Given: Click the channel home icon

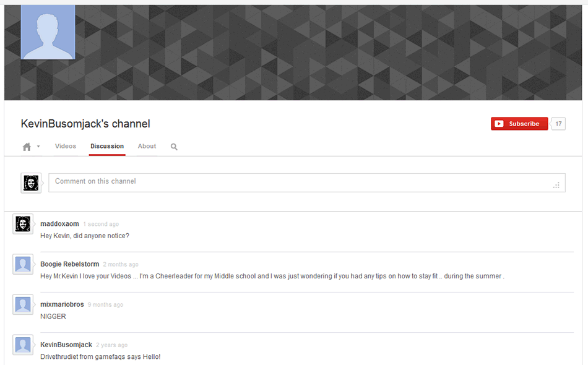Looking at the screenshot, I should 27,147.
